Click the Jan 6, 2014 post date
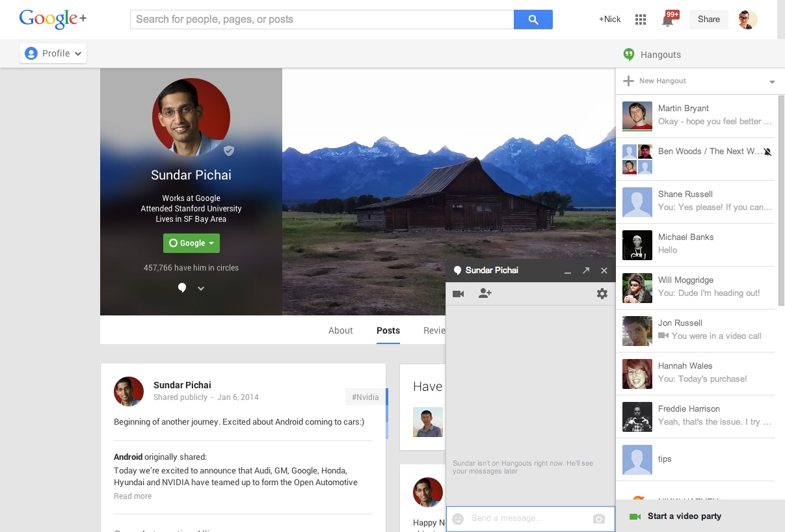 (x=238, y=397)
